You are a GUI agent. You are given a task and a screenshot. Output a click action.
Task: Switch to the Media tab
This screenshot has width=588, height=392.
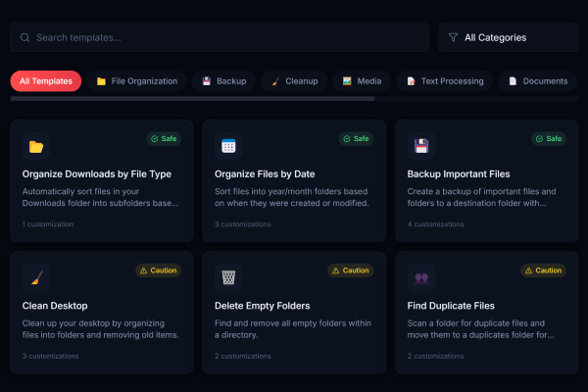click(362, 81)
